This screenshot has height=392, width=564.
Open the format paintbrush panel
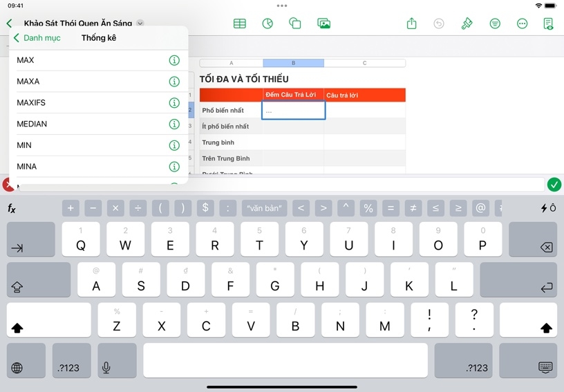tap(467, 24)
